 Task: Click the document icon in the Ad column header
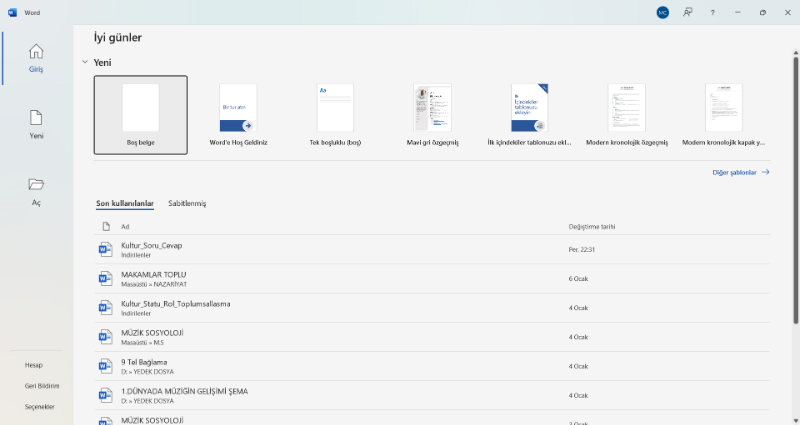(x=106, y=227)
